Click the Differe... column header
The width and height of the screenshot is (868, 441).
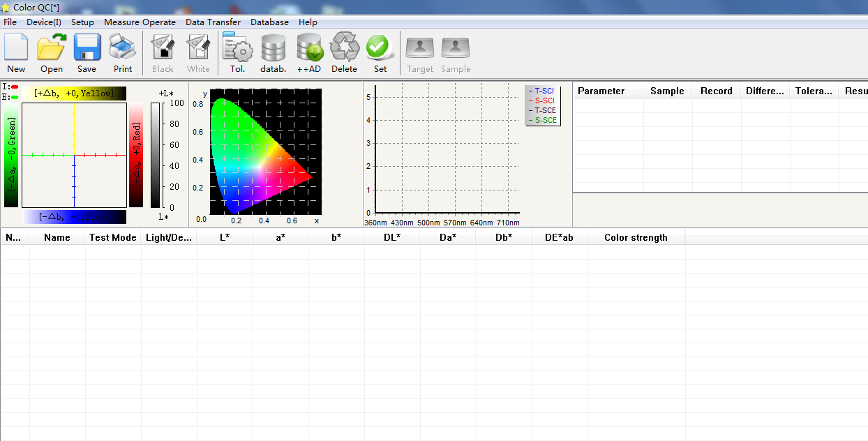pyautogui.click(x=765, y=91)
